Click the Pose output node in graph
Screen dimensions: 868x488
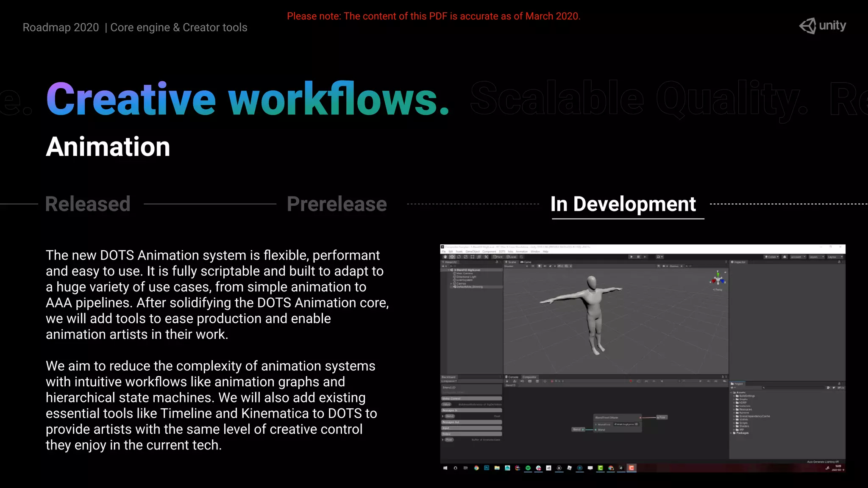click(662, 417)
